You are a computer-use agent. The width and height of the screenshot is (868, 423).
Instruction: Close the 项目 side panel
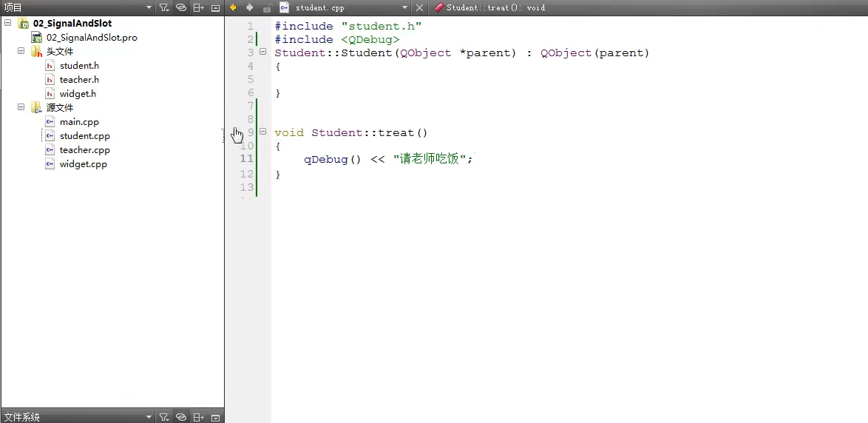pyautogui.click(x=215, y=7)
